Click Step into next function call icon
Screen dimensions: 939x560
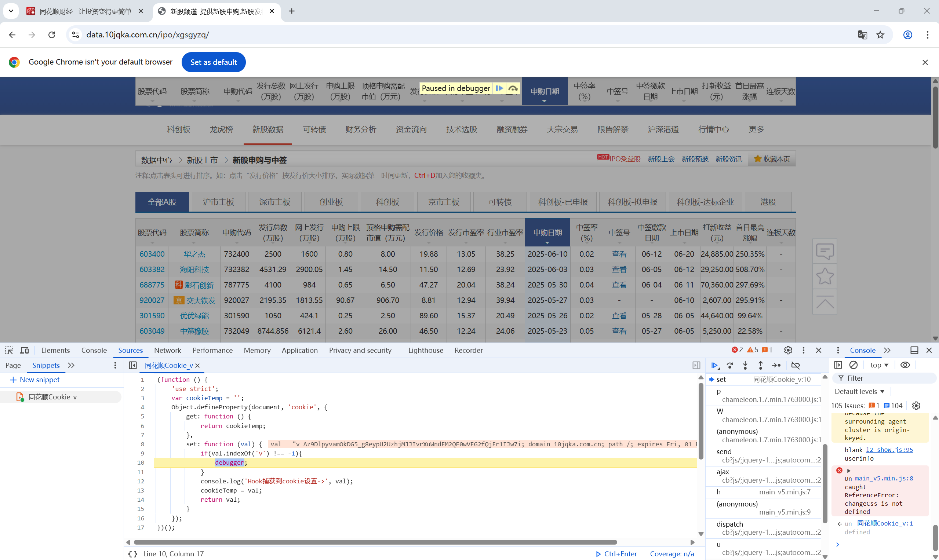click(745, 365)
